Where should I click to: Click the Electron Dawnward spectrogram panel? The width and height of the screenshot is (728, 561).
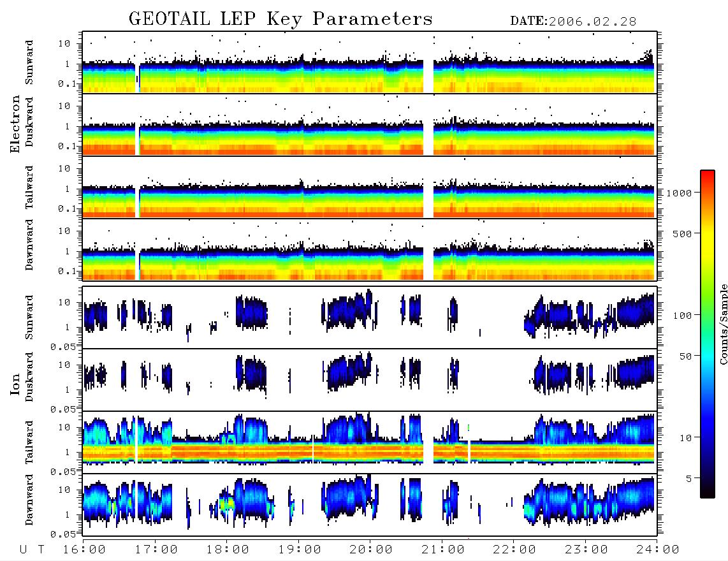click(370, 249)
